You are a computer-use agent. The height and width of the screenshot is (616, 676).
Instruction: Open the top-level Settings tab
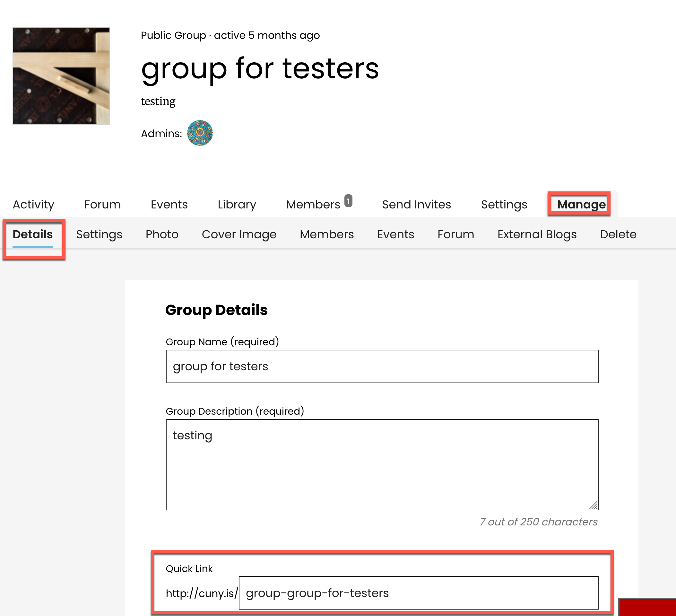504,204
